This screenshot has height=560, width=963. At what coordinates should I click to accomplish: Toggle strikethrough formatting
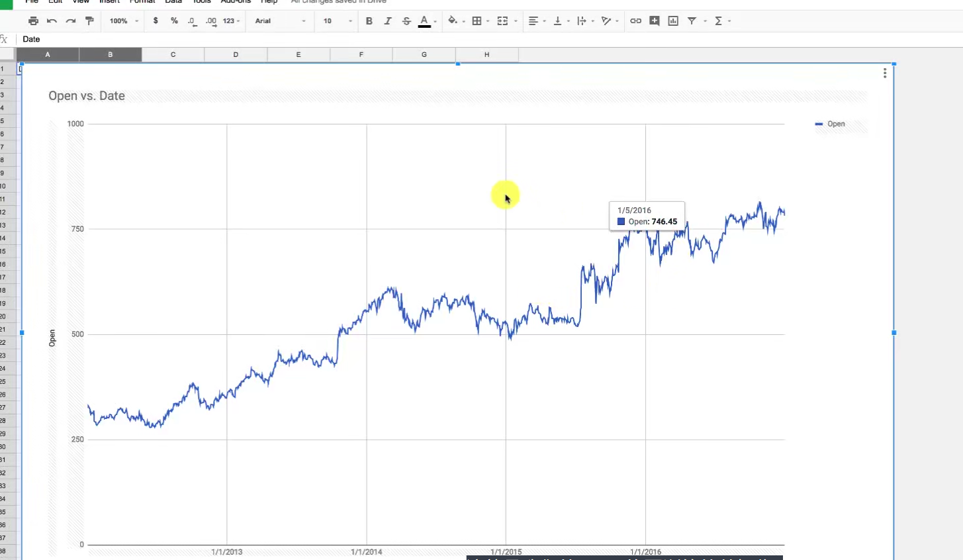click(406, 21)
